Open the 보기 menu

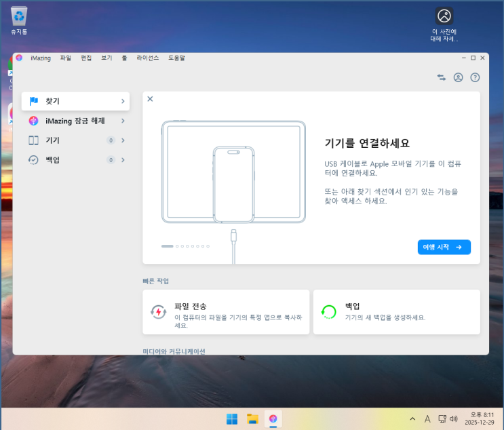click(106, 58)
